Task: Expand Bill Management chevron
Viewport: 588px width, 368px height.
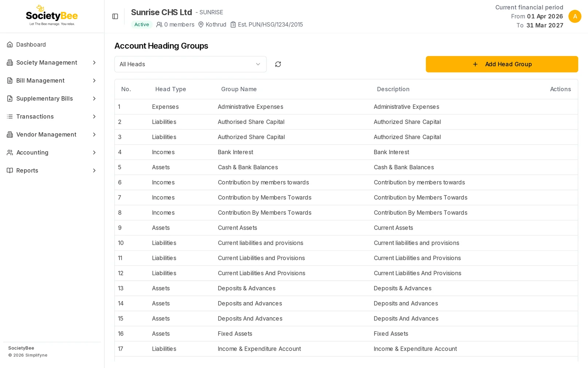Action: coord(94,81)
